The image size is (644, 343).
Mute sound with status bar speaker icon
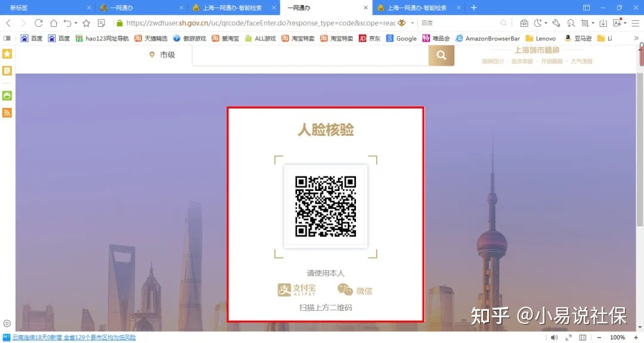(x=554, y=338)
